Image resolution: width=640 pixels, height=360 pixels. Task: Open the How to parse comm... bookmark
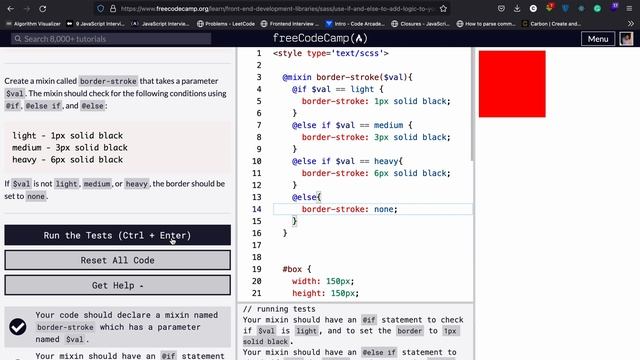[486, 24]
